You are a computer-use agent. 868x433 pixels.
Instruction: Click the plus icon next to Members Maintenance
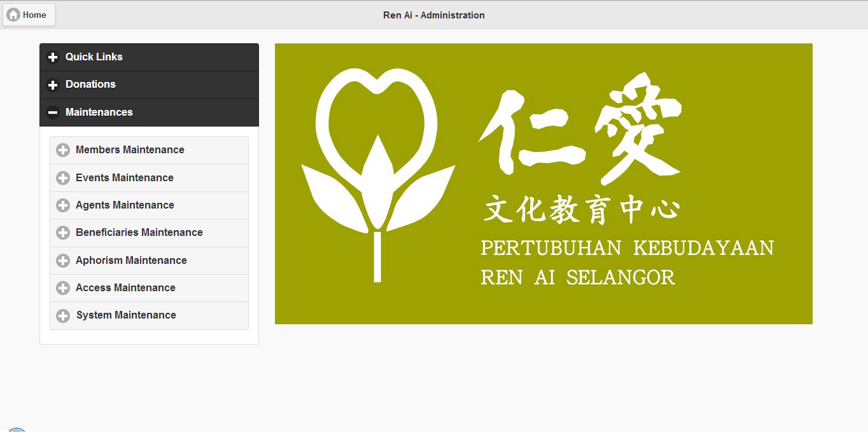[63, 150]
